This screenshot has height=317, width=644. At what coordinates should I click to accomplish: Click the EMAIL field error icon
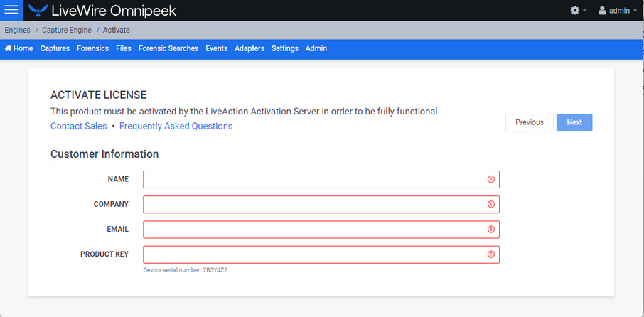pos(490,230)
